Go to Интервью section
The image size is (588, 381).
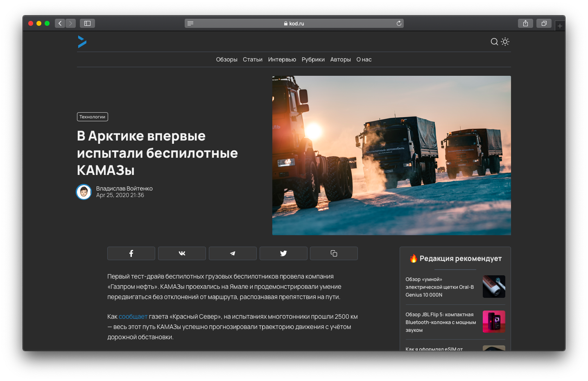[282, 59]
